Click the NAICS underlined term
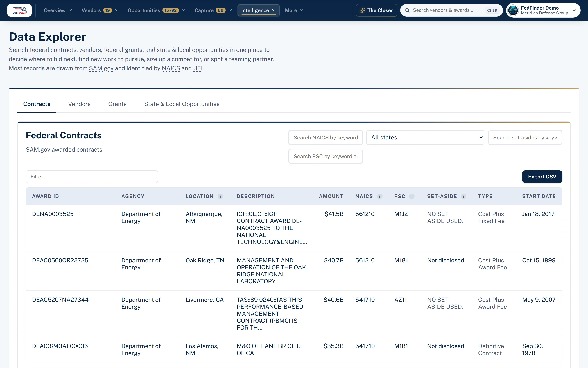Viewport: 588px width, 368px height. [171, 68]
